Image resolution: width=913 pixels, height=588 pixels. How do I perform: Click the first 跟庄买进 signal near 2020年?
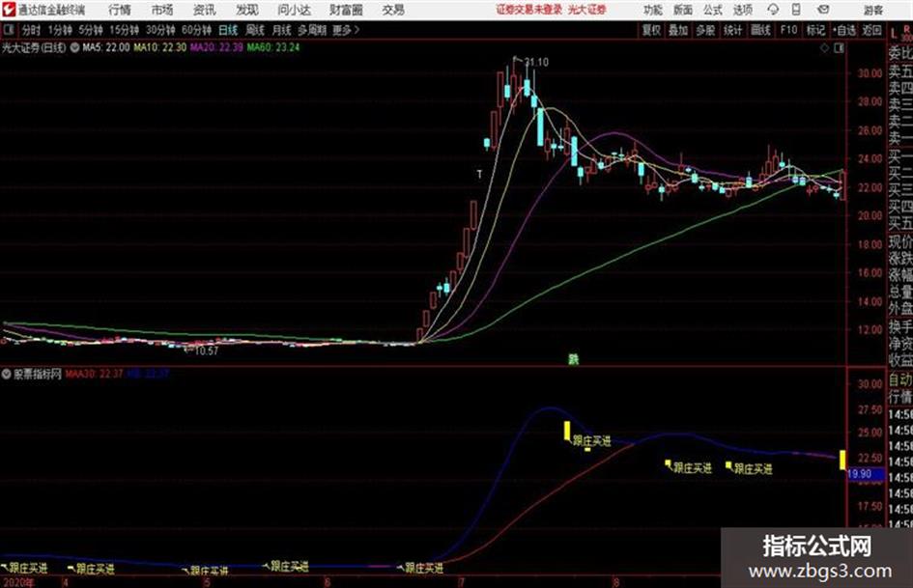28,568
